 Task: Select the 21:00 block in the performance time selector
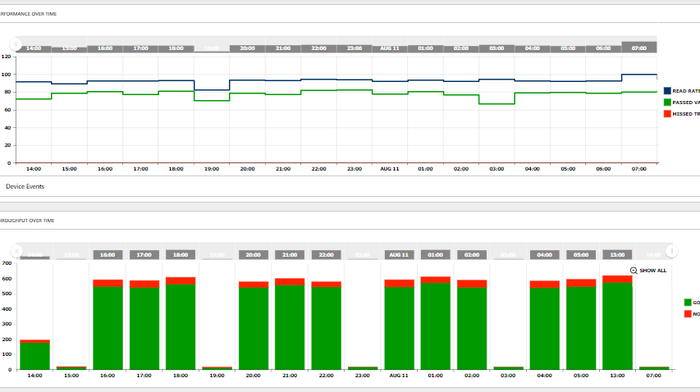point(283,49)
